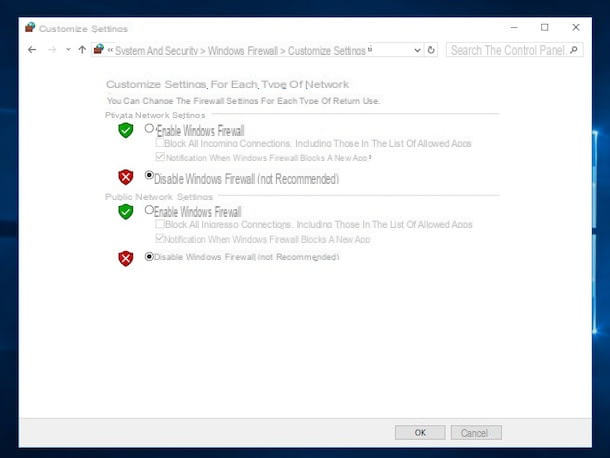The height and width of the screenshot is (458, 610).
Task: Click the Search The Control Panel field
Action: pos(514,50)
